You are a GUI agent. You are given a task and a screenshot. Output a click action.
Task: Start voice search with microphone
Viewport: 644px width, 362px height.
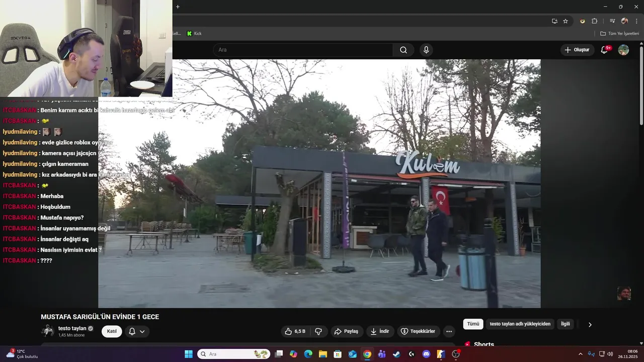[x=426, y=50]
